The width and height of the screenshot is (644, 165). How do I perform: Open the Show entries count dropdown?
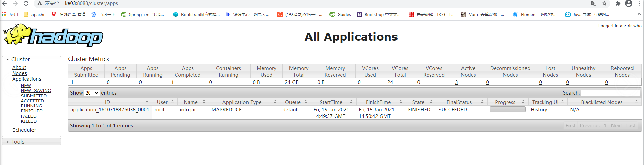coord(91,93)
